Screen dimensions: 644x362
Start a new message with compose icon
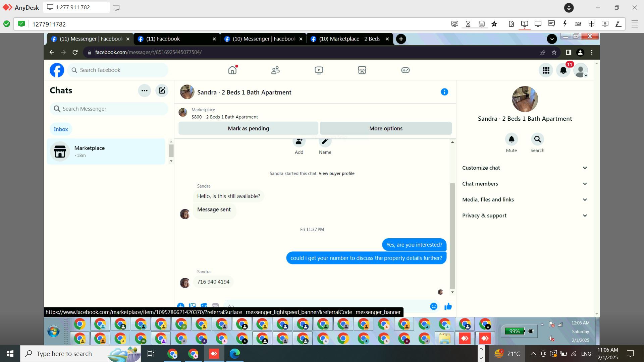[162, 90]
